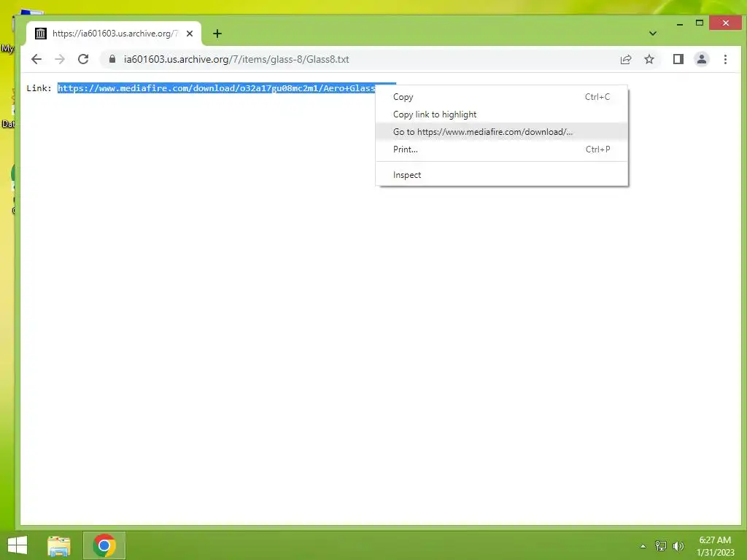Choose Print... from context menu
The height and width of the screenshot is (560, 747).
pos(502,149)
